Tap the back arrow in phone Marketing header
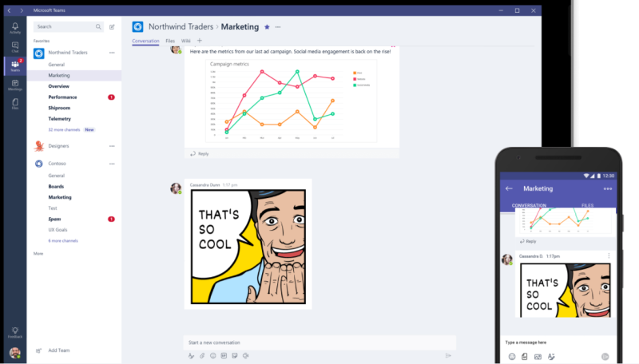The image size is (639, 364). 509,188
